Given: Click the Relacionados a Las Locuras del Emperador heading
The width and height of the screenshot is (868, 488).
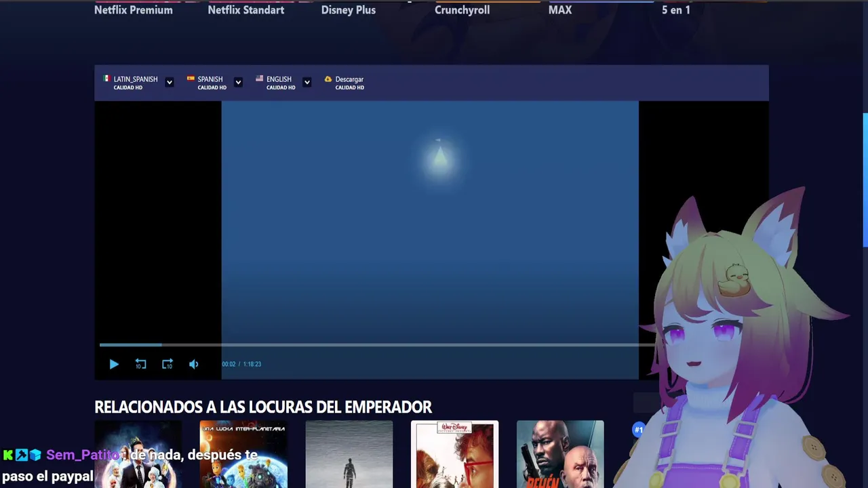Looking at the screenshot, I should click(x=263, y=407).
